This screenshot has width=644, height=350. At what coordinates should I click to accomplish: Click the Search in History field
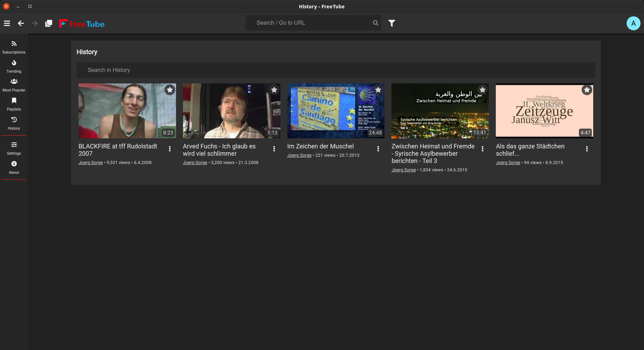[336, 70]
